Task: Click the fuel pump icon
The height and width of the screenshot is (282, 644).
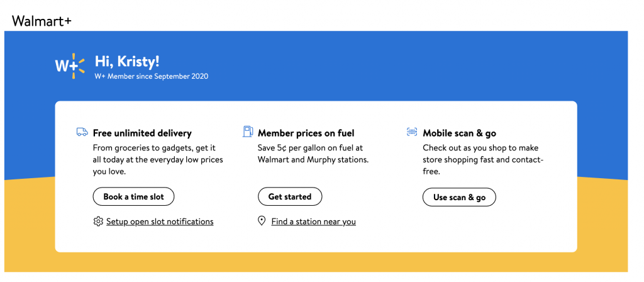Action: [248, 132]
